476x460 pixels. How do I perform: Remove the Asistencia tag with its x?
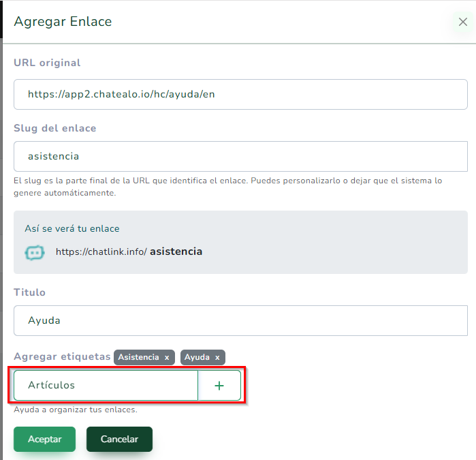click(167, 358)
